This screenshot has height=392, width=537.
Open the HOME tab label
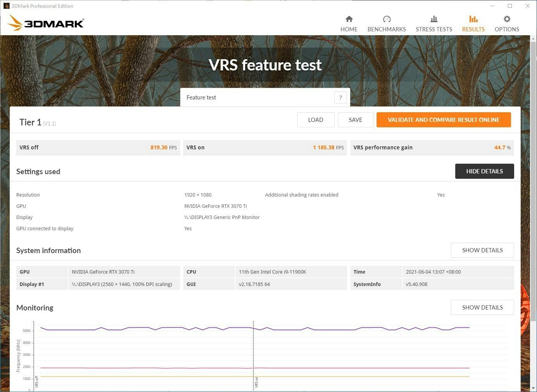point(349,29)
